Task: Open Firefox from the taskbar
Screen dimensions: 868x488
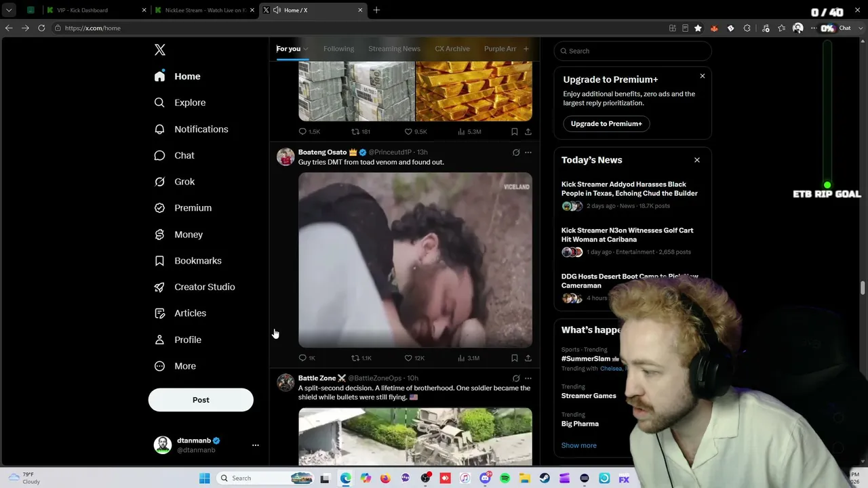Action: [x=386, y=479]
